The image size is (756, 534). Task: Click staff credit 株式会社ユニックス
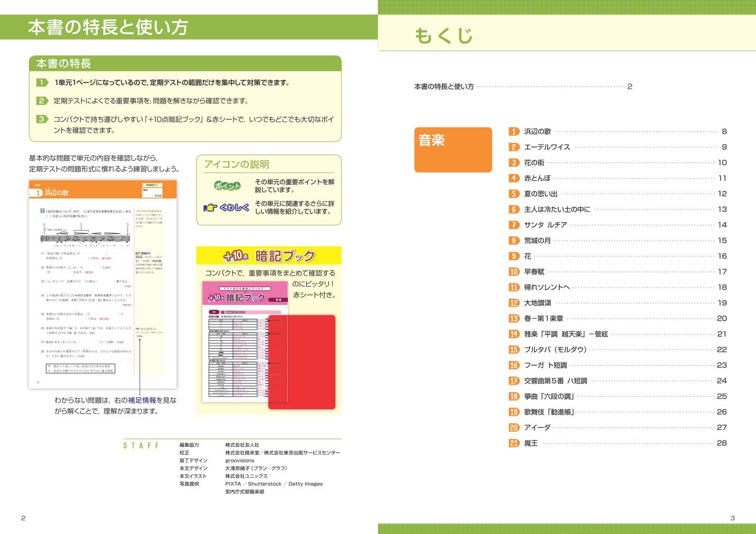(246, 476)
